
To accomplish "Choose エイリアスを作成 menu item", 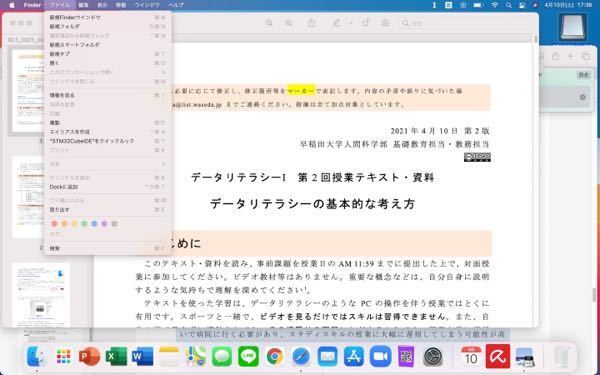I will [x=108, y=132].
